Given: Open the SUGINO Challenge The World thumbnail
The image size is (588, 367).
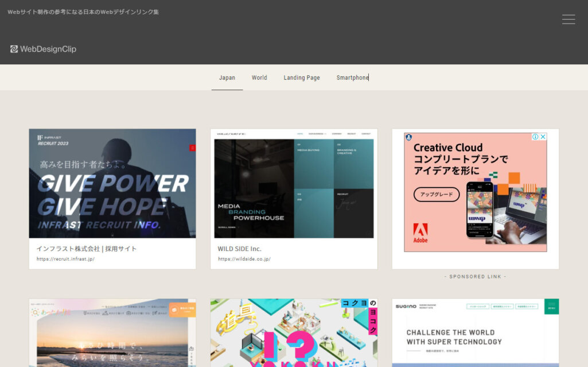Looking at the screenshot, I should tap(475, 333).
